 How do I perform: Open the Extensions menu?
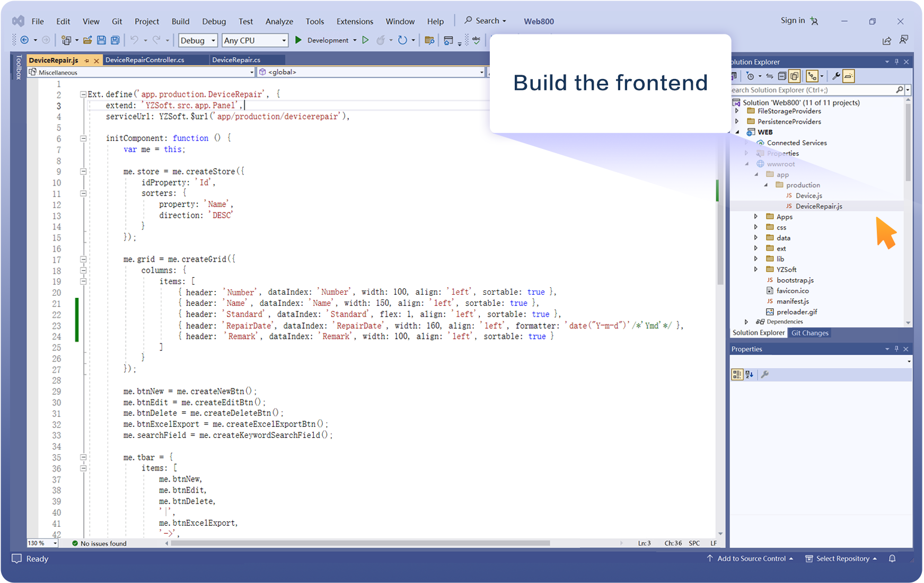tap(355, 21)
